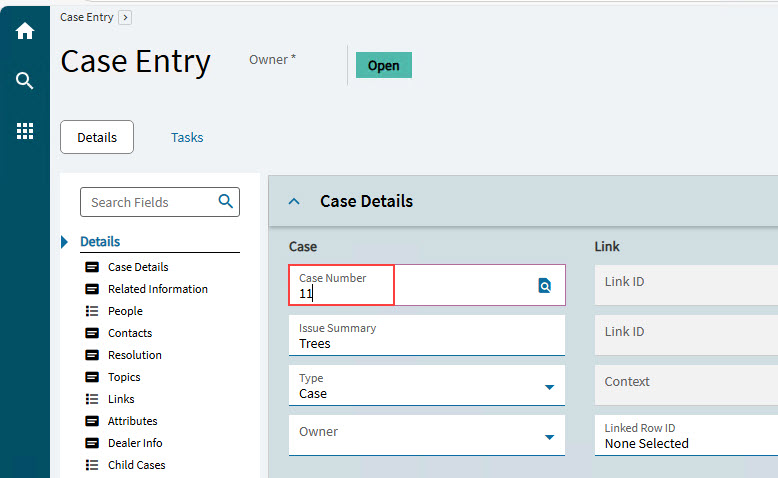Click the People list icon
Image resolution: width=778 pixels, height=478 pixels.
[x=92, y=311]
